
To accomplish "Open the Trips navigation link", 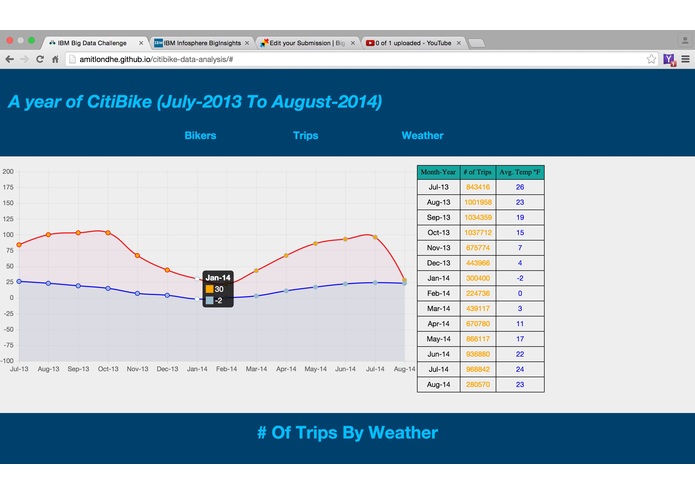I will [305, 136].
